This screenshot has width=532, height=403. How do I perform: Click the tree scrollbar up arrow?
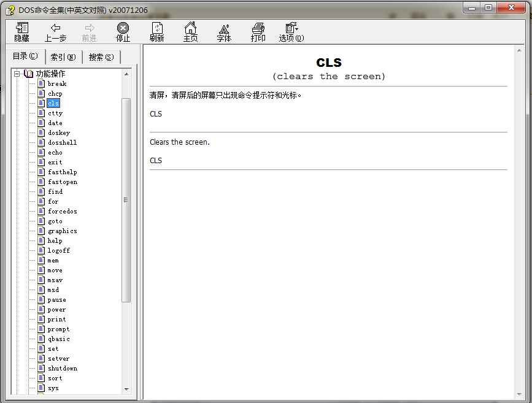[x=126, y=74]
